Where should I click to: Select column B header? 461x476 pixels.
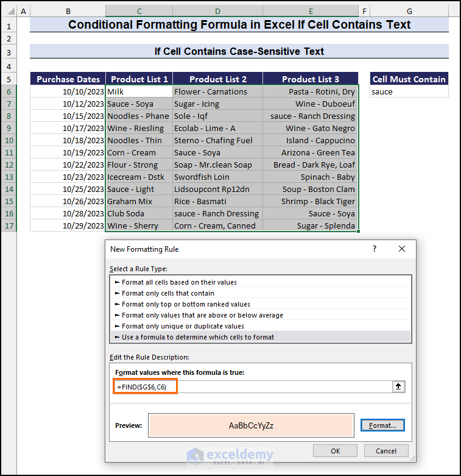[68, 12]
